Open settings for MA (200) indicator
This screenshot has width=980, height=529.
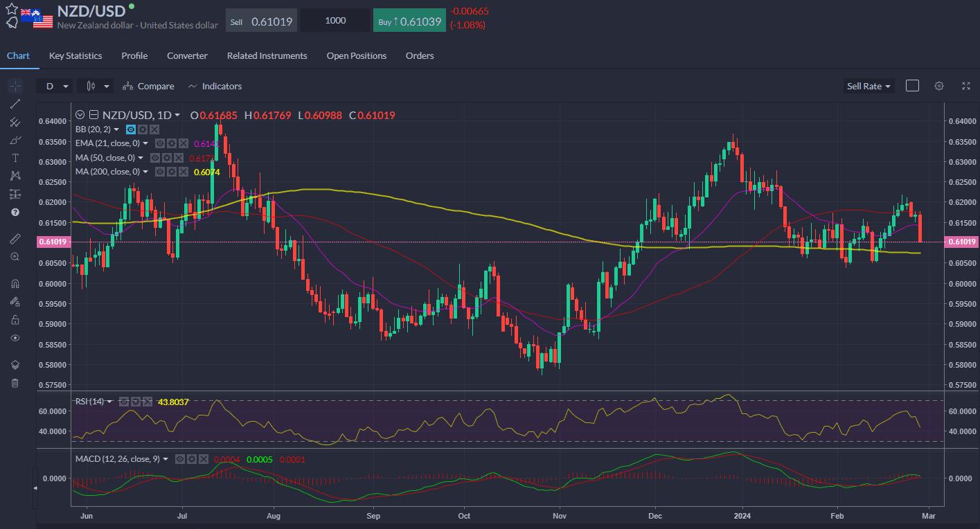click(x=171, y=172)
